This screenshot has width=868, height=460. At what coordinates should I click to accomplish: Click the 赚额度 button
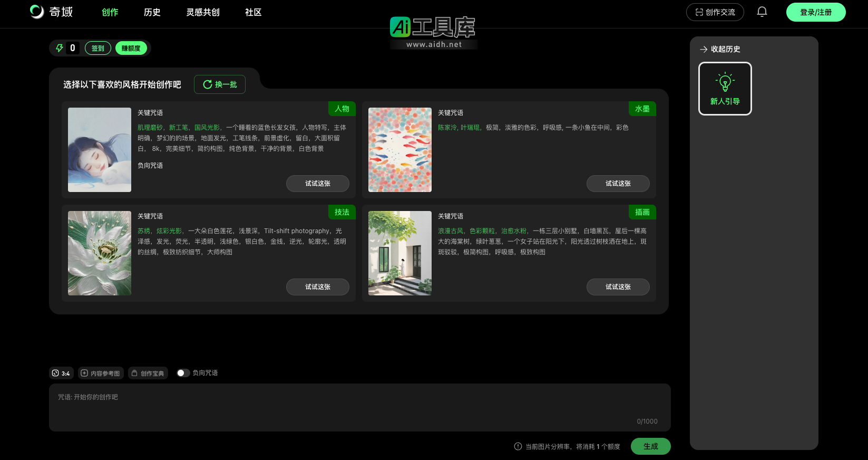(131, 48)
